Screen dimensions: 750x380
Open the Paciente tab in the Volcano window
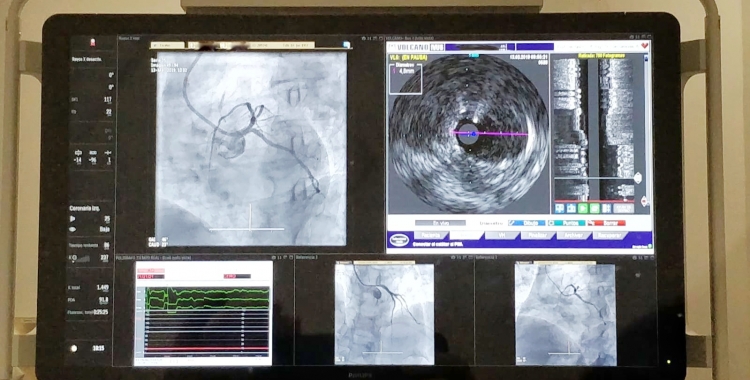(x=430, y=236)
